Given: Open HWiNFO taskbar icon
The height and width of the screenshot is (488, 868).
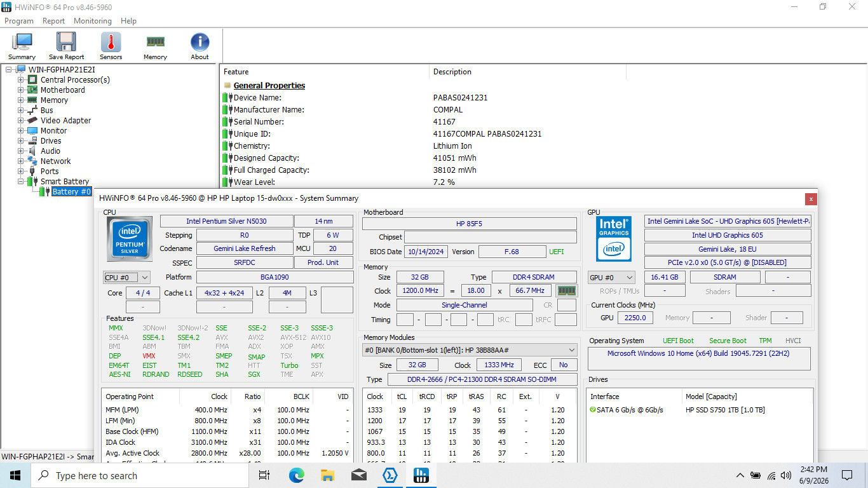Looking at the screenshot, I should click(421, 475).
